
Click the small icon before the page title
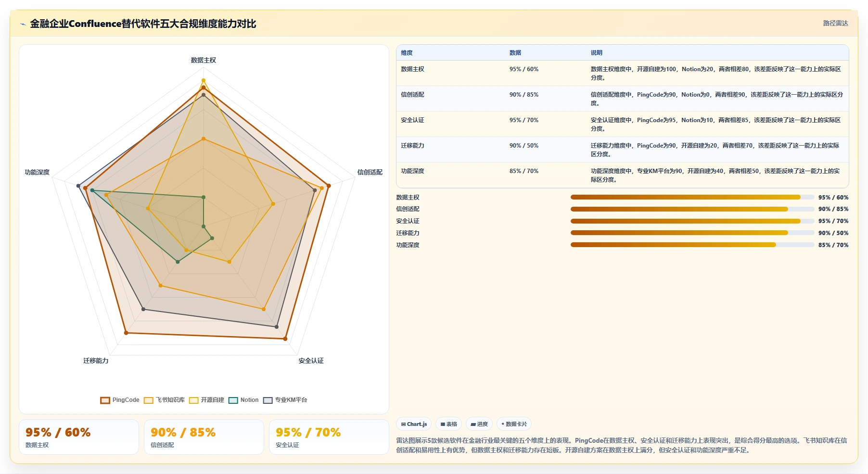23,24
